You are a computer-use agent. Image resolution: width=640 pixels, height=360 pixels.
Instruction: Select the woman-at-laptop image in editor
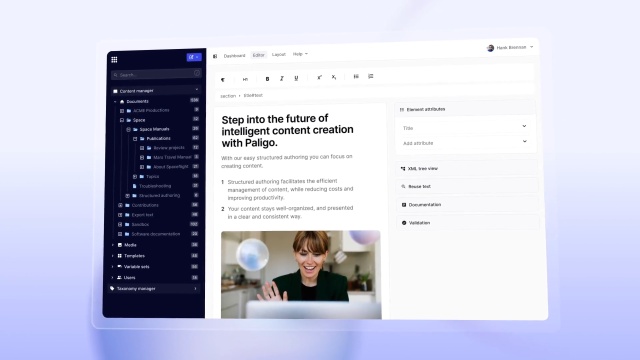(x=301, y=274)
